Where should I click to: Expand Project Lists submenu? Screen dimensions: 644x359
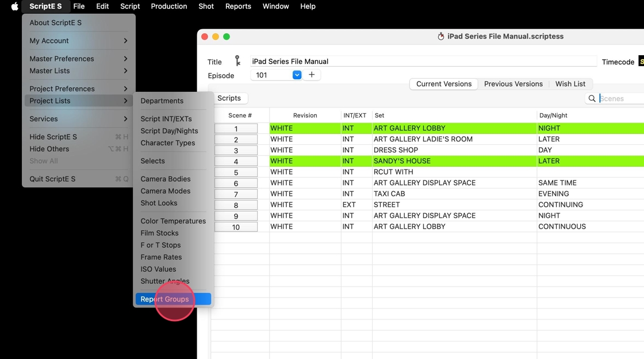78,101
